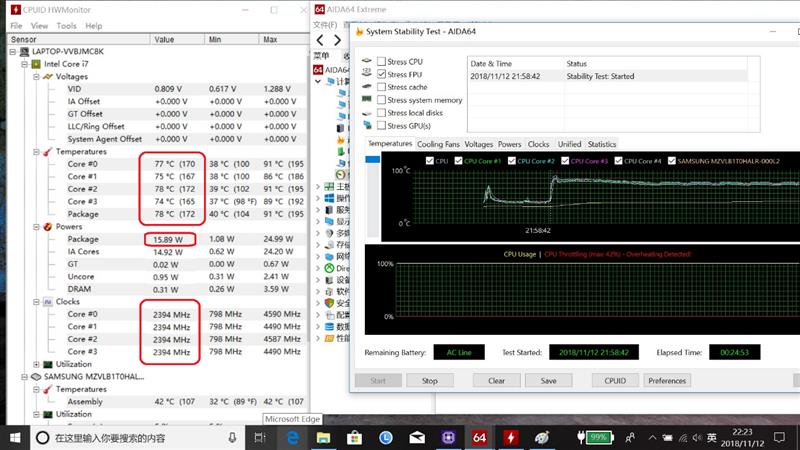
Task: Enable Stress local disks checkbox
Action: (381, 113)
